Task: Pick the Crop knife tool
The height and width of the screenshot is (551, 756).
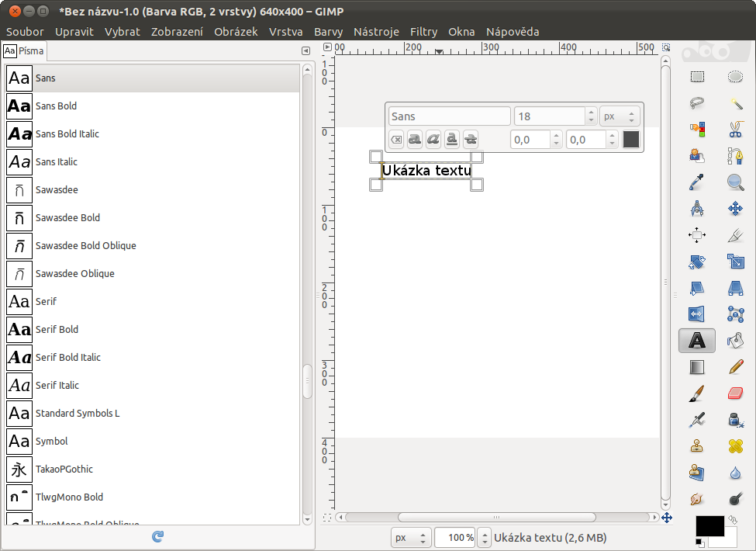Action: 735,235
